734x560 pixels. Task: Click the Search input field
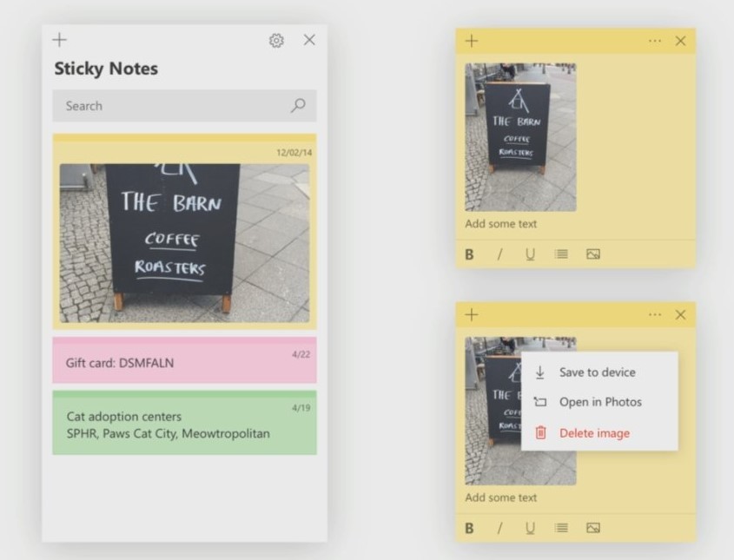[x=184, y=106]
